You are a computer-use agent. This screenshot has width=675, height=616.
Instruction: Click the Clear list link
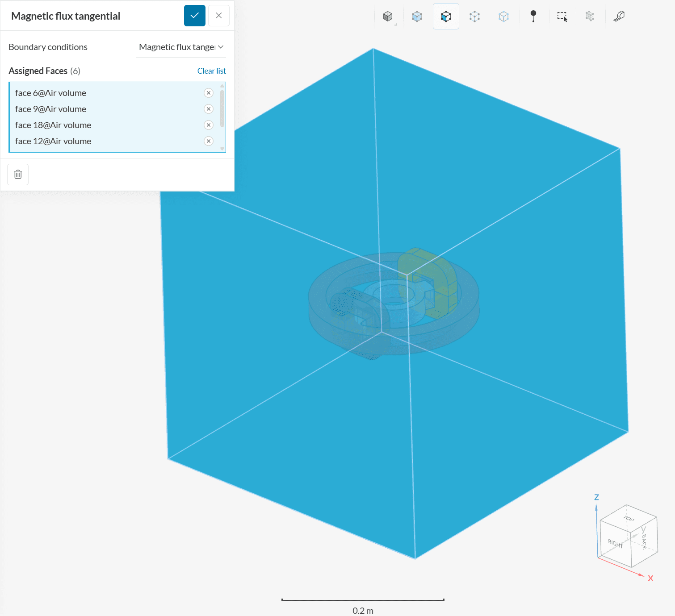(211, 71)
